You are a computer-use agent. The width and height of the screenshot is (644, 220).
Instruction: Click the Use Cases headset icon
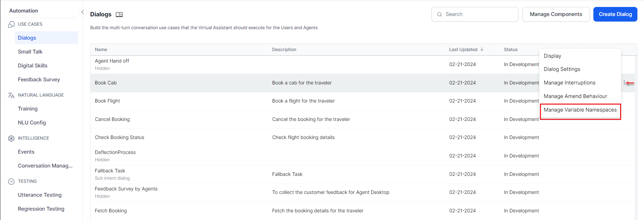11,24
